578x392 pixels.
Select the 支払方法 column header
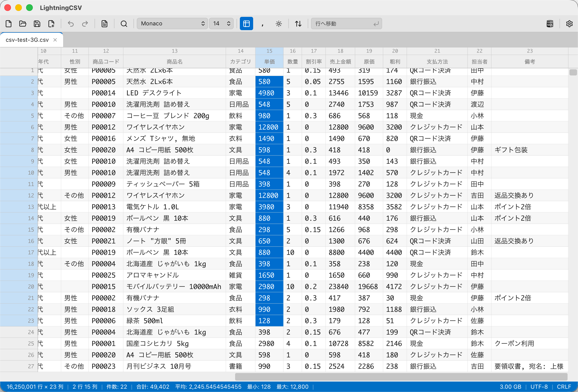coord(437,62)
